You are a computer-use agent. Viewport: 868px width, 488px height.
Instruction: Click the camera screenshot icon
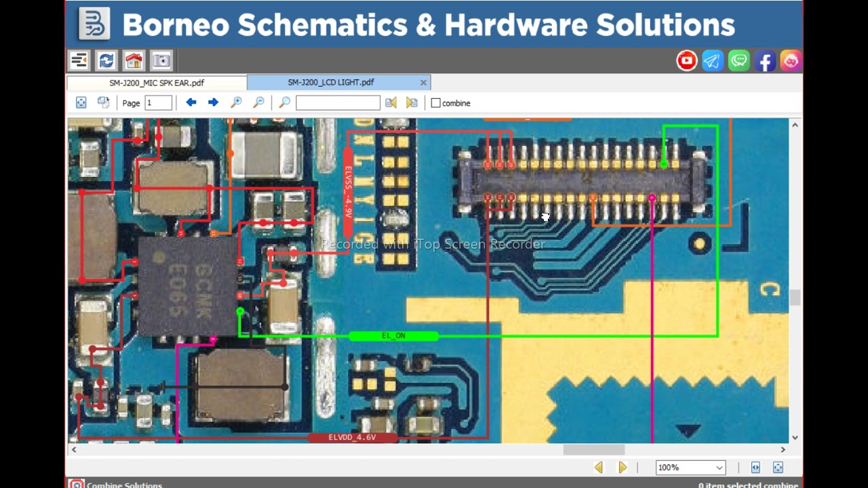pos(161,61)
